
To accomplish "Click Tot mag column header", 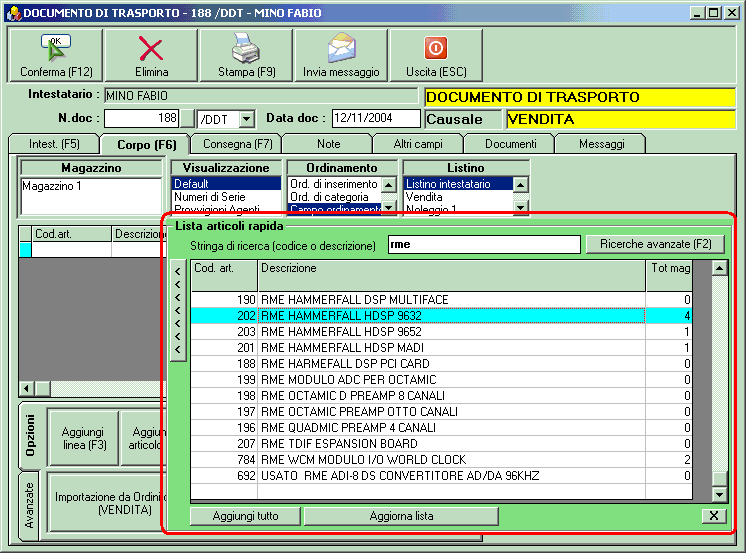I will tap(669, 276).
